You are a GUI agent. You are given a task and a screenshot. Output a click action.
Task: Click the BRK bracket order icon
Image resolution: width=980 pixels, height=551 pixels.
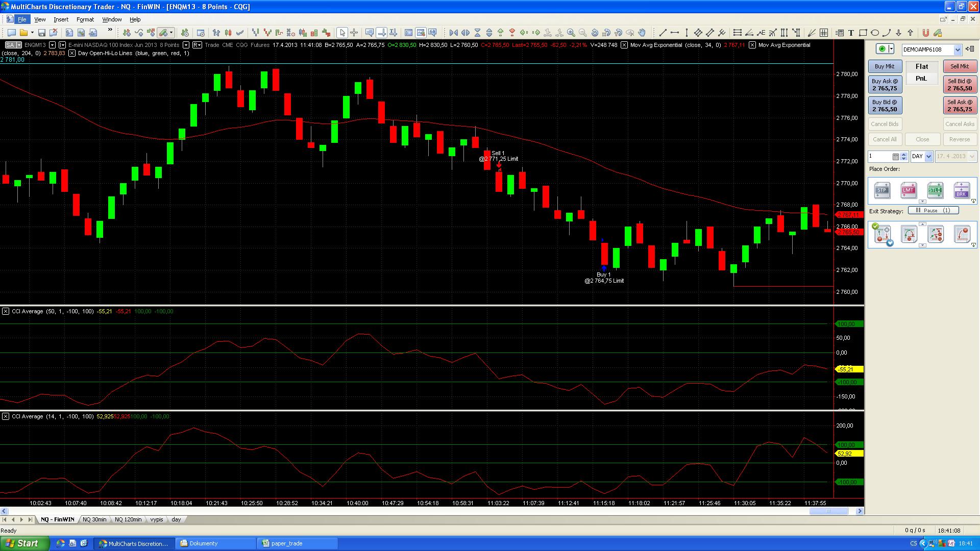(962, 191)
